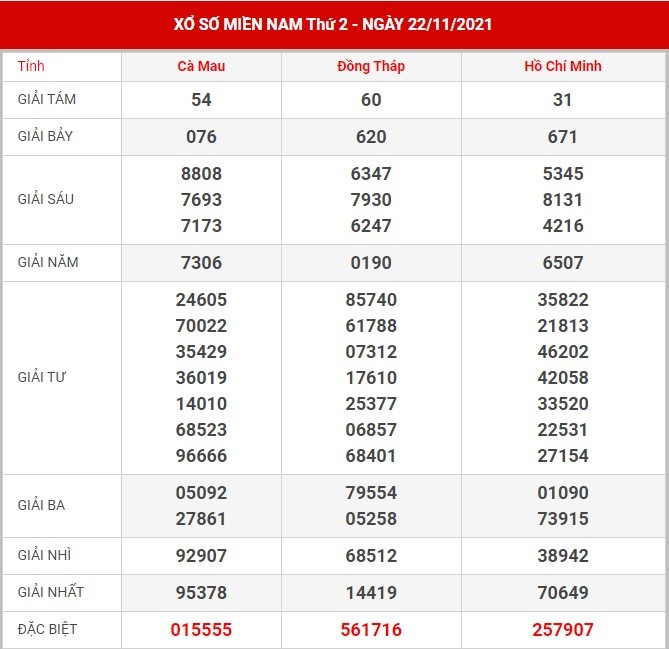669x649 pixels.
Task: Click Hồ Chí Minh number 33520
Action: (562, 404)
